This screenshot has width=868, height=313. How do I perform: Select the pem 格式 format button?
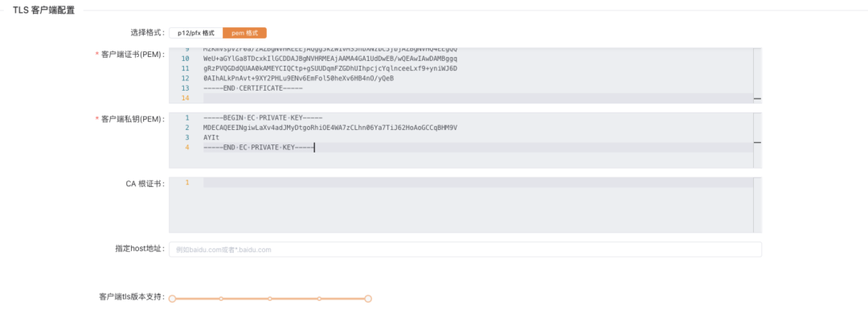pyautogui.click(x=244, y=33)
